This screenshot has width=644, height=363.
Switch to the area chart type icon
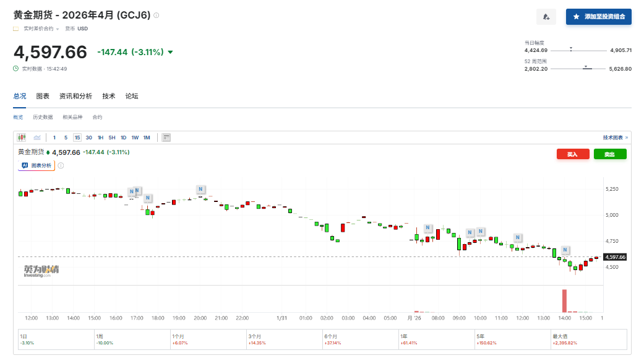(x=37, y=138)
